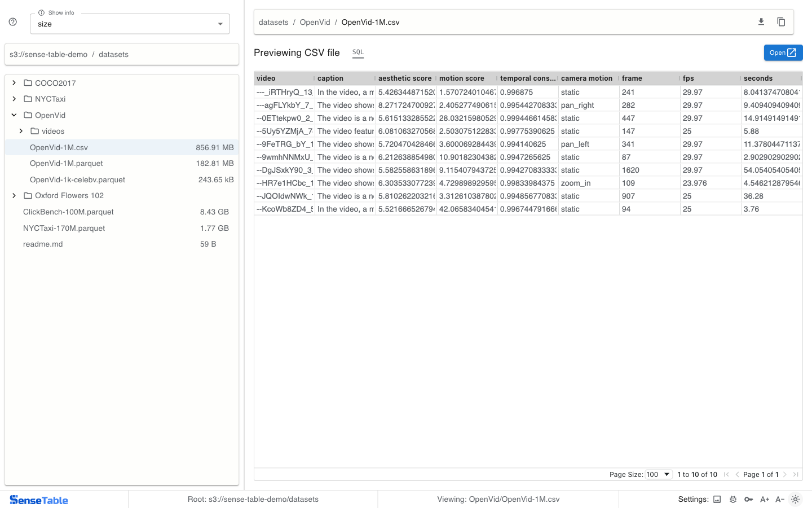Select OpenVid-1M.parquet in file tree

(x=67, y=164)
